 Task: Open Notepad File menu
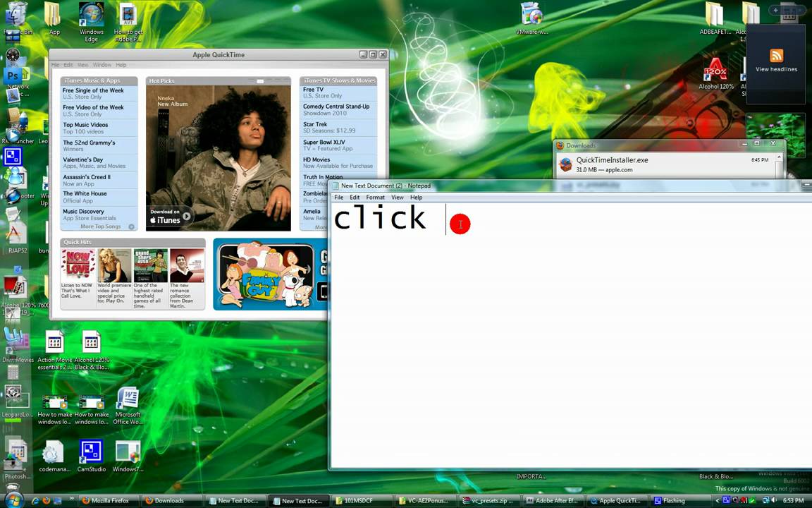pyautogui.click(x=338, y=198)
